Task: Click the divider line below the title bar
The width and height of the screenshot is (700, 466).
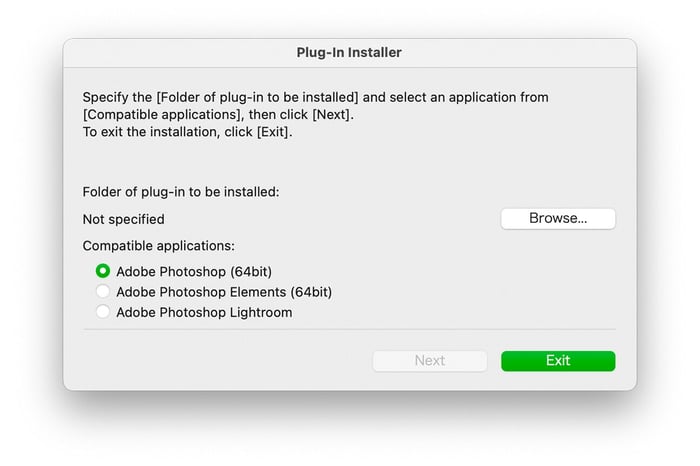Action: pyautogui.click(x=349, y=68)
